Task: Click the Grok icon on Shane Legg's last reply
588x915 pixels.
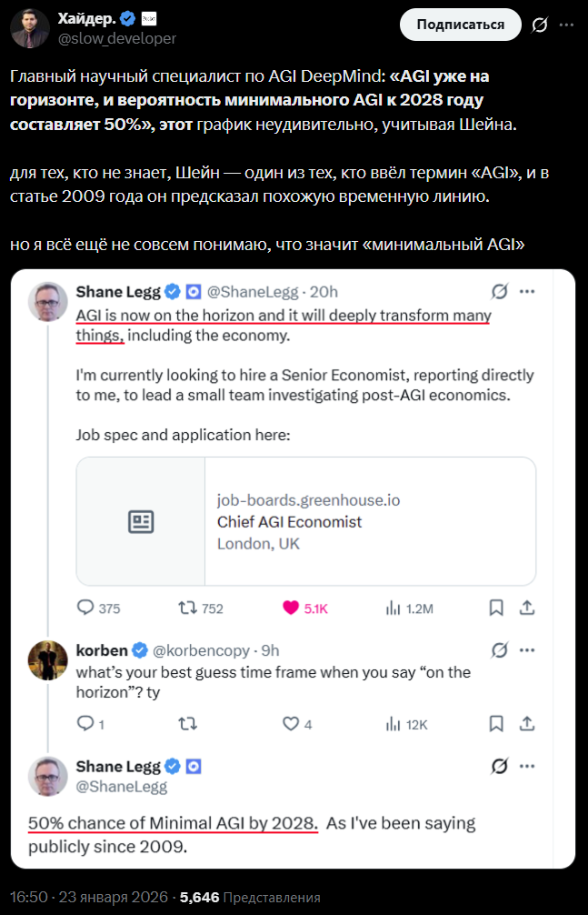Action: (x=498, y=766)
